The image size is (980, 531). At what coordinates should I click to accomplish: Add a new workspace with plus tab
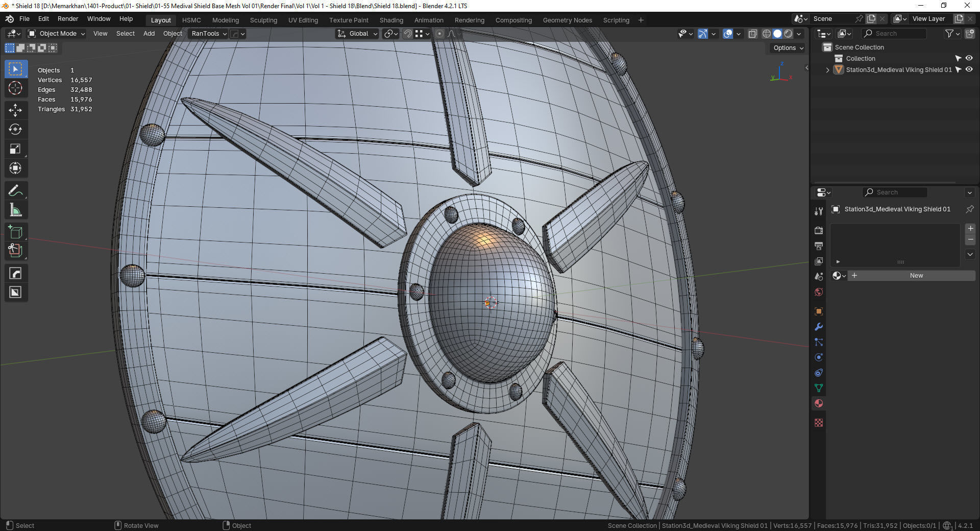641,20
